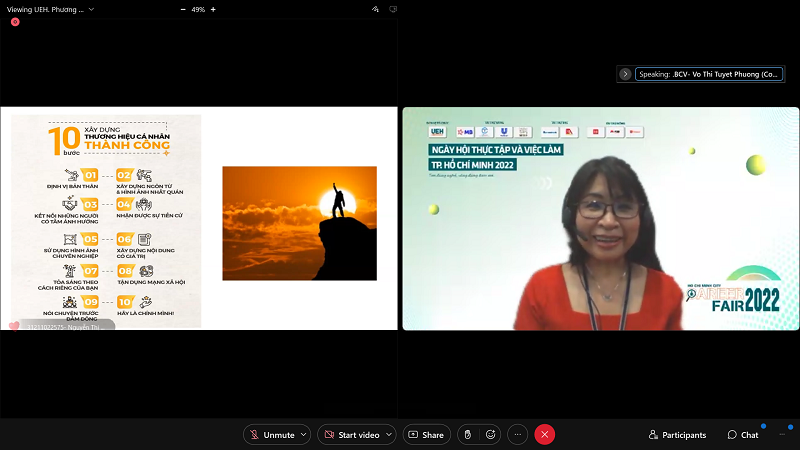Start video with the camera button
The width and height of the screenshot is (800, 450).
pos(352,435)
